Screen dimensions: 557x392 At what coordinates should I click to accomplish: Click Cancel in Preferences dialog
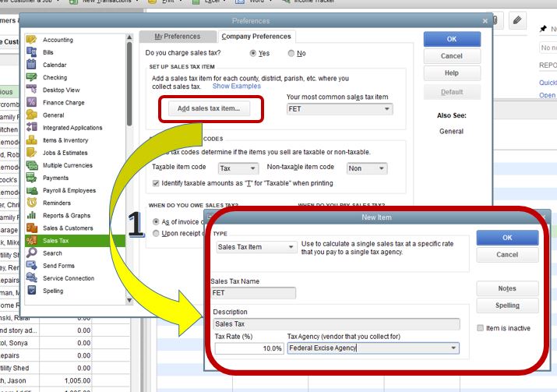[452, 56]
